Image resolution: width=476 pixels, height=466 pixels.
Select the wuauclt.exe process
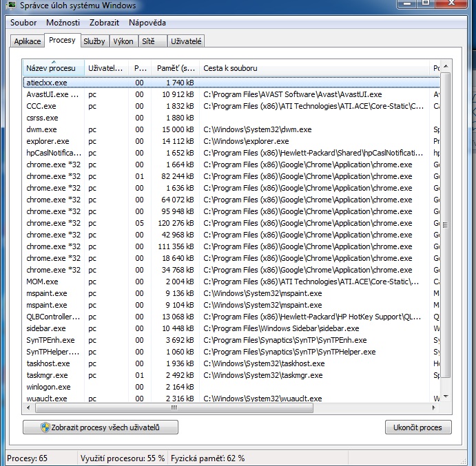click(x=231, y=399)
